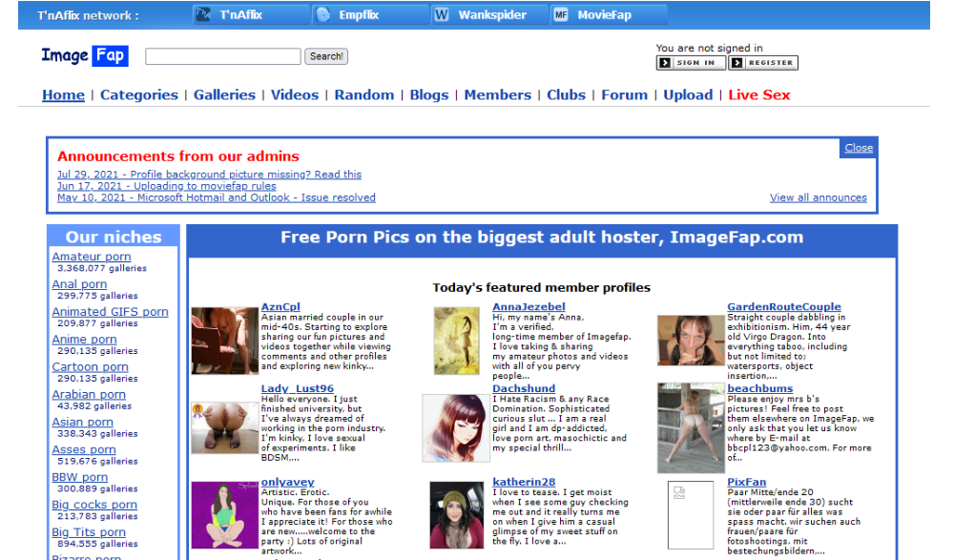Click the MovieFap MF icon
954x560 pixels.
pos(561,14)
